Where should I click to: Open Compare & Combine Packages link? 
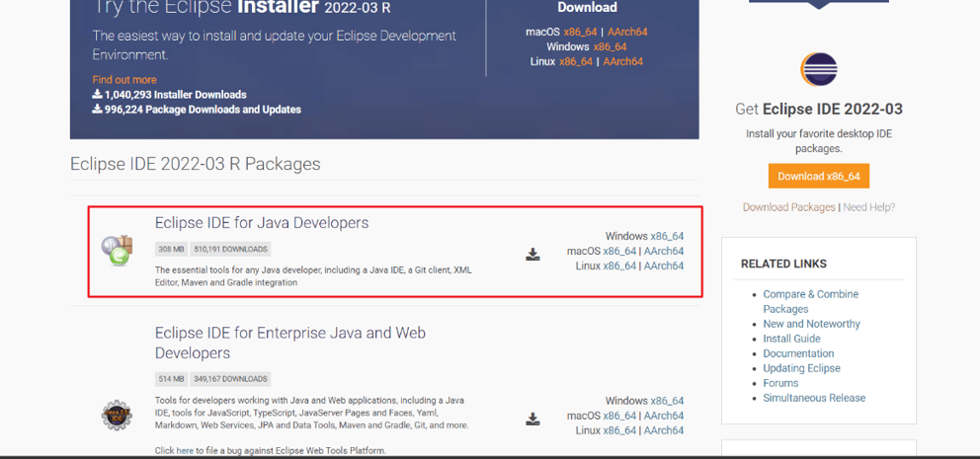pos(811,302)
